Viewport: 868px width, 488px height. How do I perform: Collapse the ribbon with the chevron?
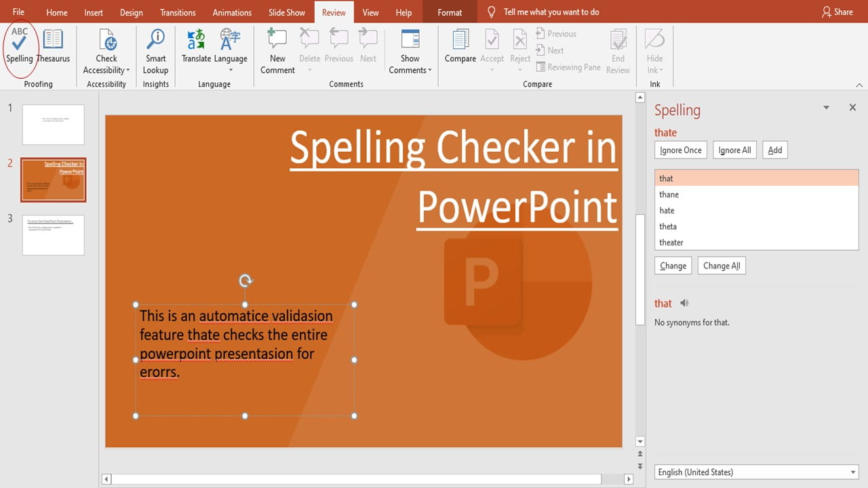859,84
